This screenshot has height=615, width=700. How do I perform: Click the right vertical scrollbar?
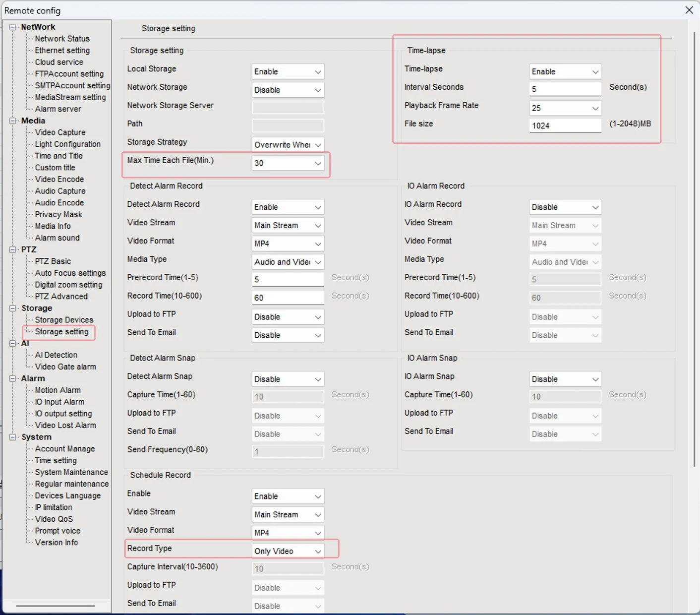click(694, 248)
